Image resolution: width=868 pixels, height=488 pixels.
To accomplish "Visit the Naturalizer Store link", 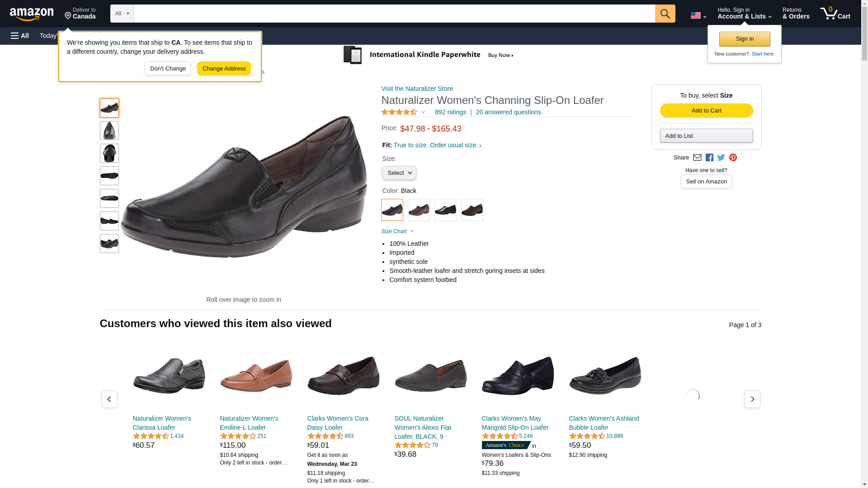I will click(417, 89).
